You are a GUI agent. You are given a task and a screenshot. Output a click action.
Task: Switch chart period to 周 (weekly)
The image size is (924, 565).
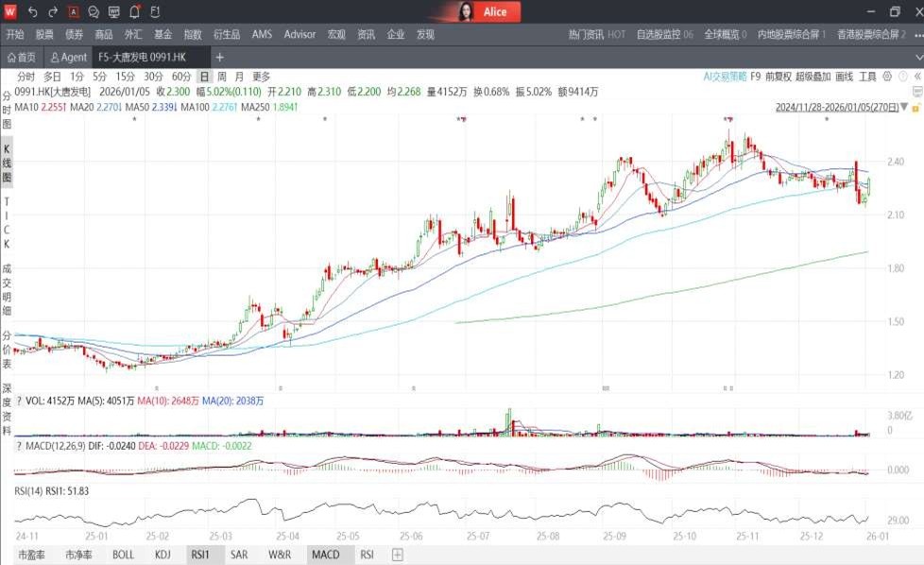(x=221, y=77)
